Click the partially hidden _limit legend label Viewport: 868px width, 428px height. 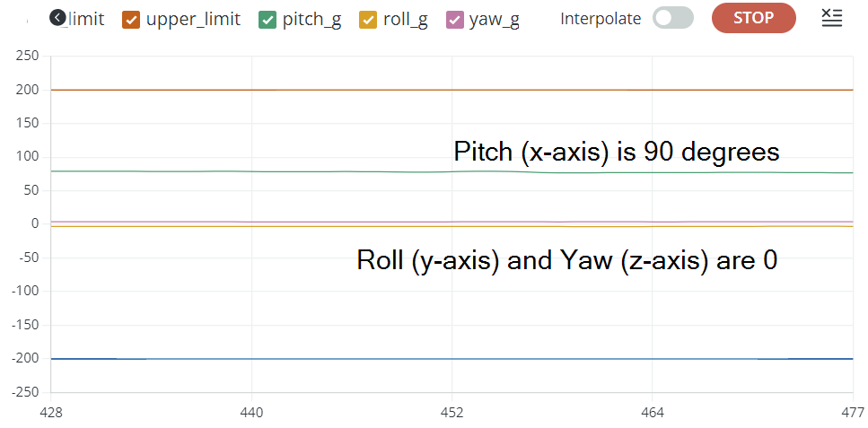coord(86,20)
